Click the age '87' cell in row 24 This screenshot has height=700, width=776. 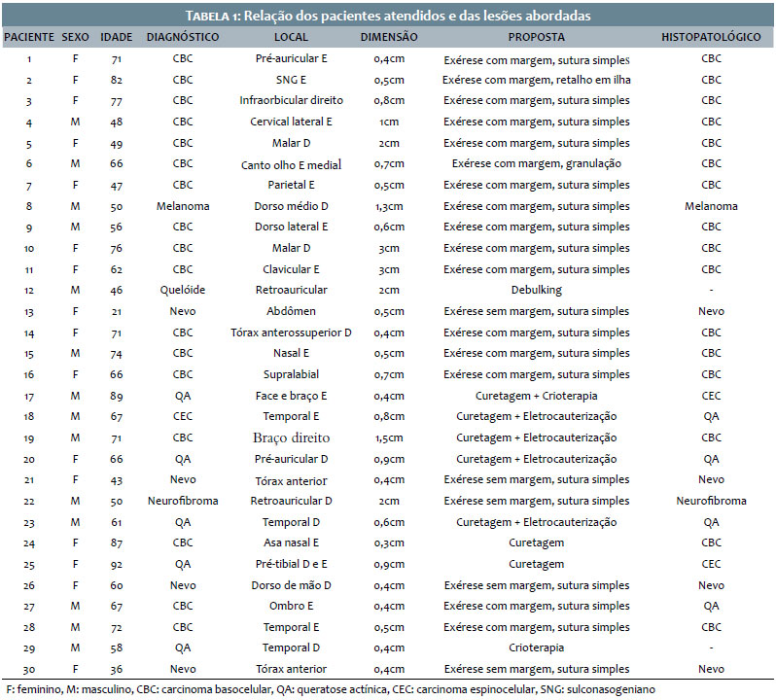[x=117, y=543]
